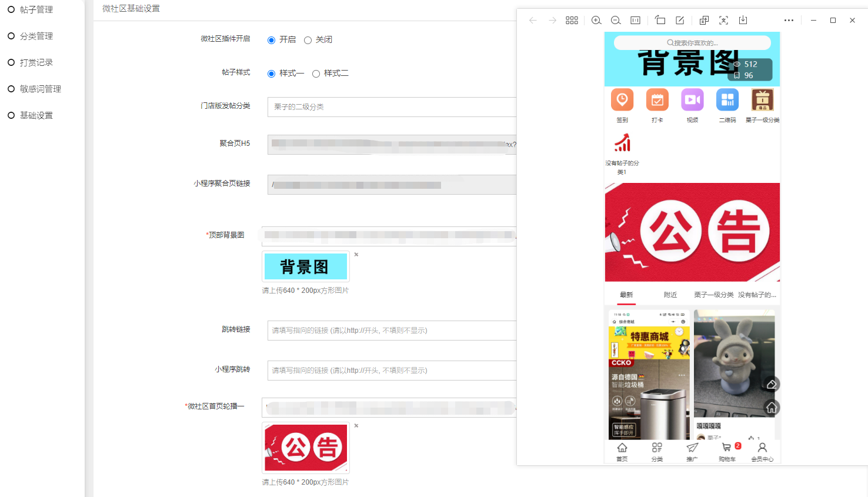Open the image edit pencil tool
Screen dimensions: 868x497
[x=680, y=21]
